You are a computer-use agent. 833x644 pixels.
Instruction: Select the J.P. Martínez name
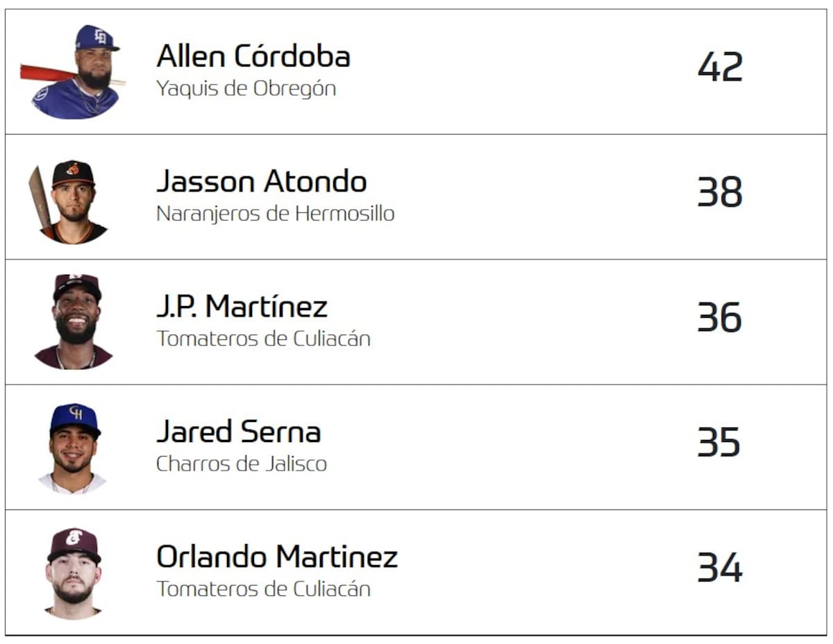pyautogui.click(x=242, y=307)
